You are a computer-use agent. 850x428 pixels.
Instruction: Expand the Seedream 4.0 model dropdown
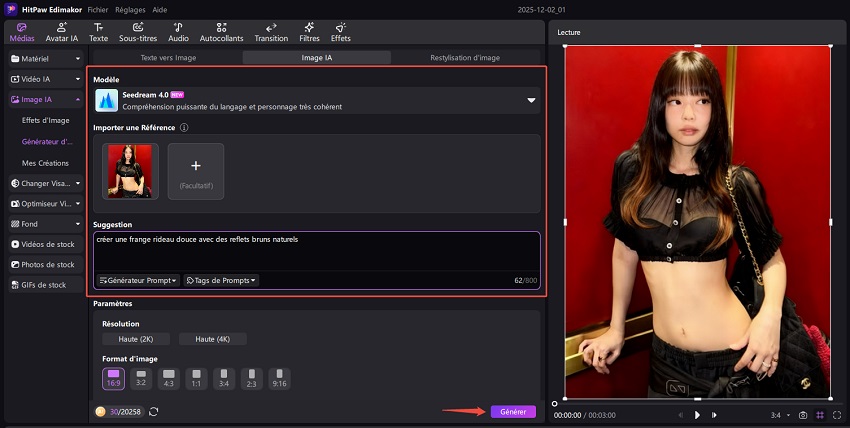pyautogui.click(x=531, y=100)
